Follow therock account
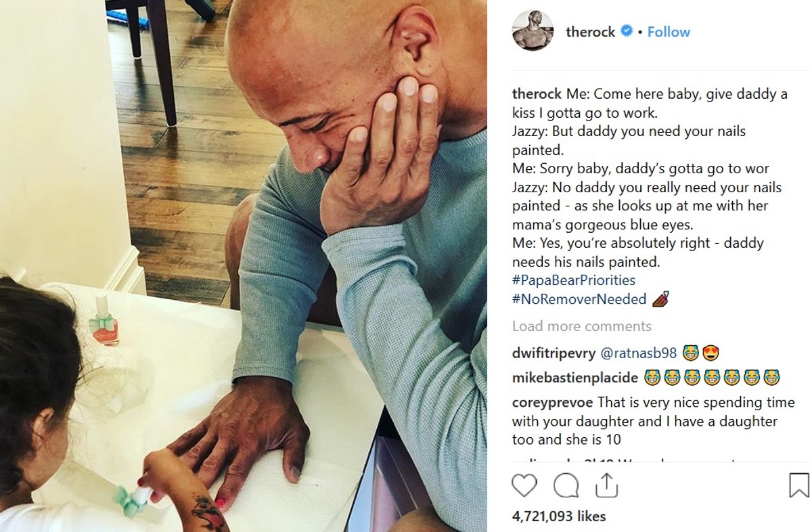812x532 pixels. click(669, 31)
